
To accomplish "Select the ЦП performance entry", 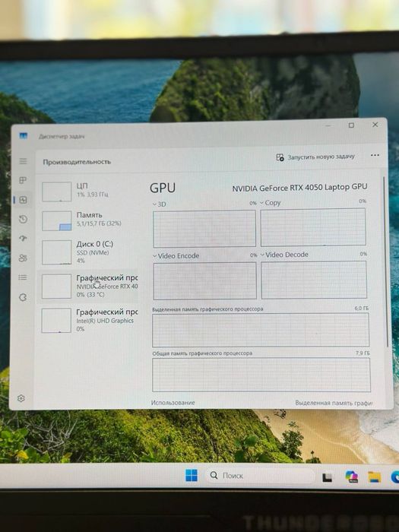I will point(89,192).
